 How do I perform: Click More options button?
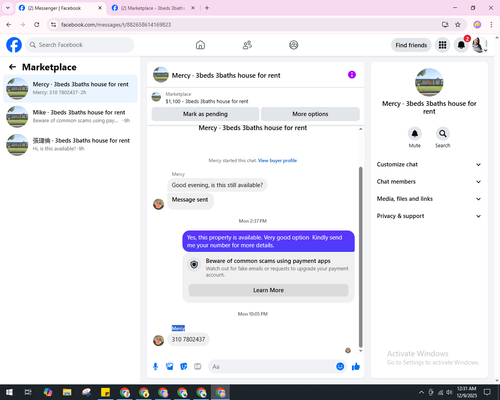click(310, 114)
